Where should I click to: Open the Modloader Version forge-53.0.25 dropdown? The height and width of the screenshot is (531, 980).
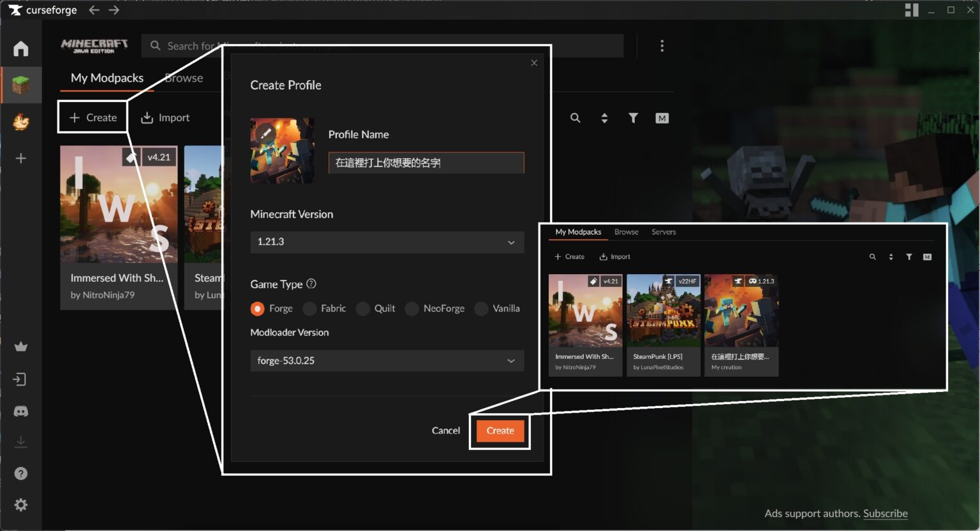pos(387,361)
